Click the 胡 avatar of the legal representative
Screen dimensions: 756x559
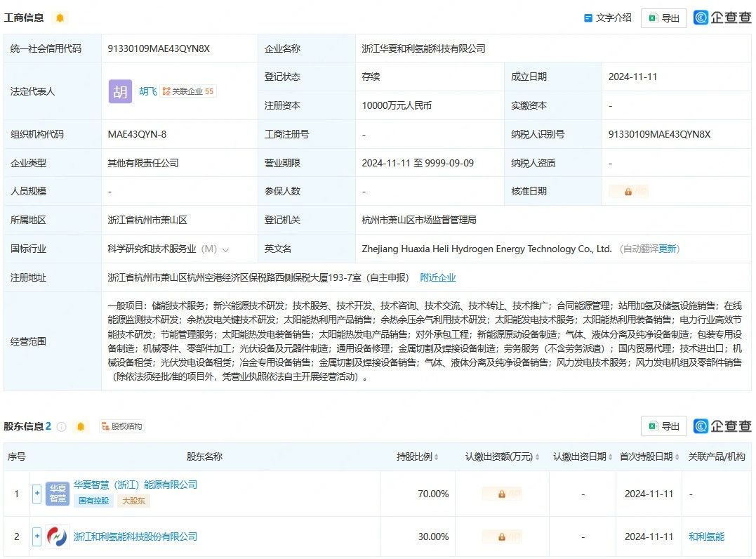pos(120,91)
